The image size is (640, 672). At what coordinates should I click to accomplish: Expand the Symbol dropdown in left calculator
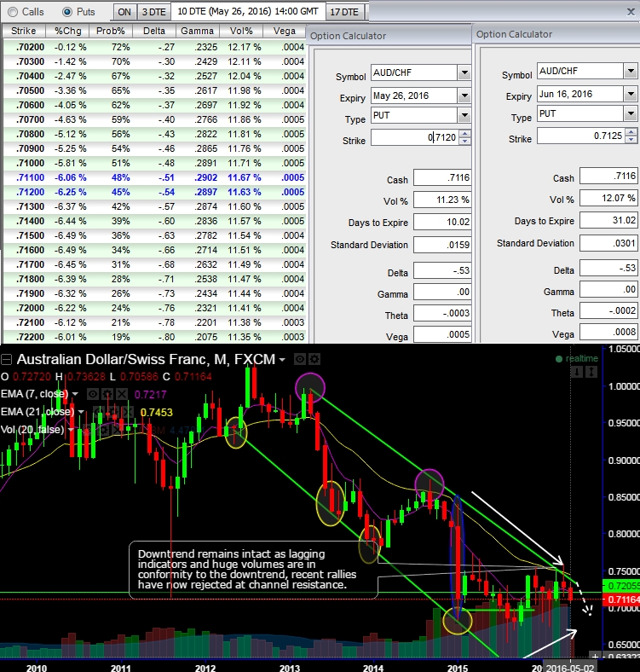click(464, 73)
